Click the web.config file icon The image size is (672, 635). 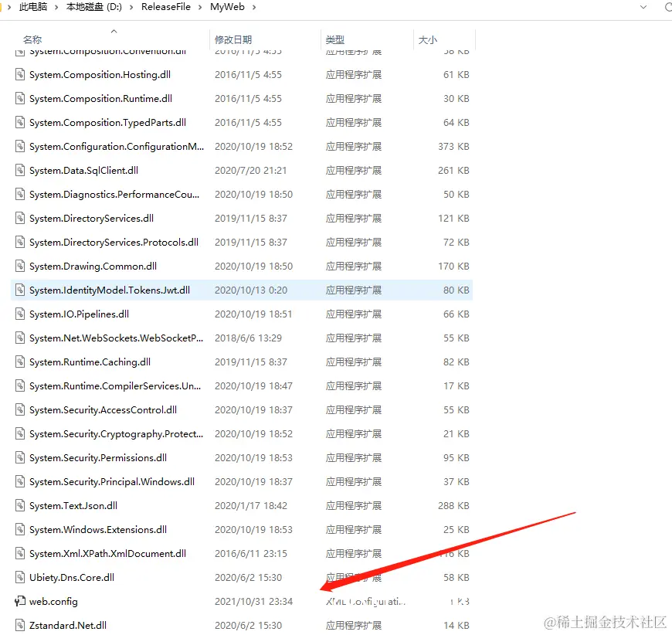(20, 602)
